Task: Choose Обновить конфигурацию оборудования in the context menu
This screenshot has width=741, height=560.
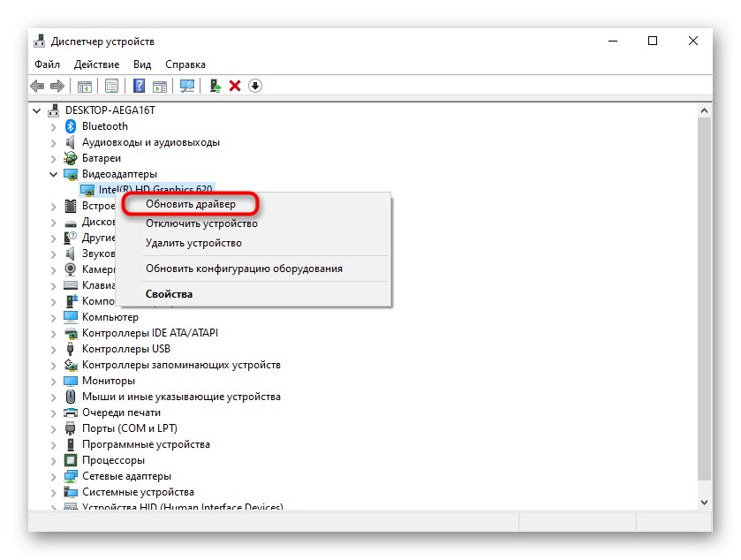Action: pyautogui.click(x=244, y=269)
